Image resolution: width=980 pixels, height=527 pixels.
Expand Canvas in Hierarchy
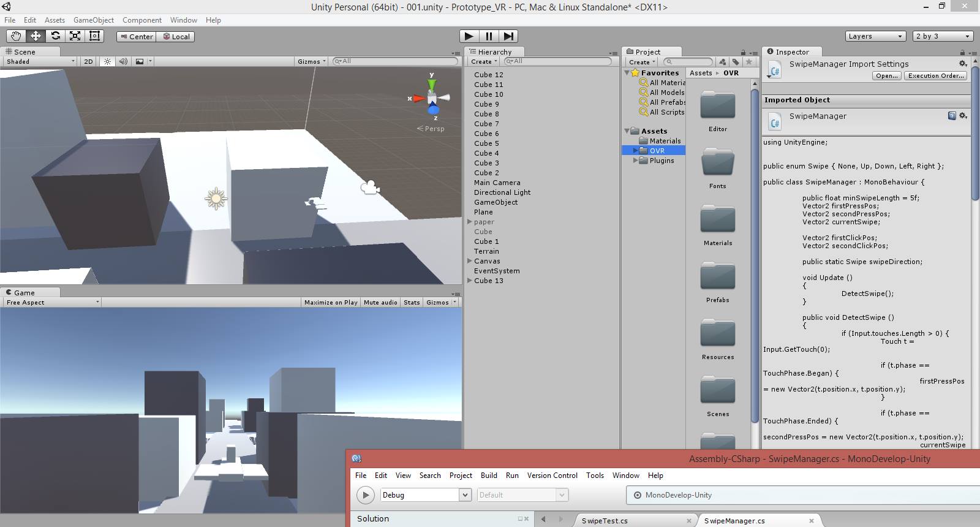470,261
